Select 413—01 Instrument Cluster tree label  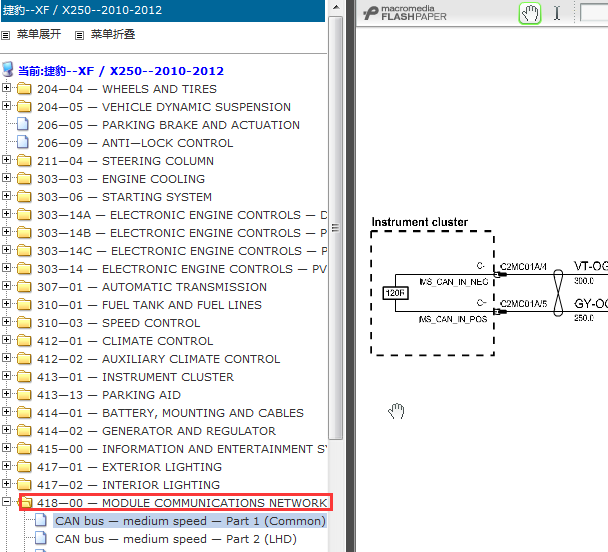click(x=135, y=377)
